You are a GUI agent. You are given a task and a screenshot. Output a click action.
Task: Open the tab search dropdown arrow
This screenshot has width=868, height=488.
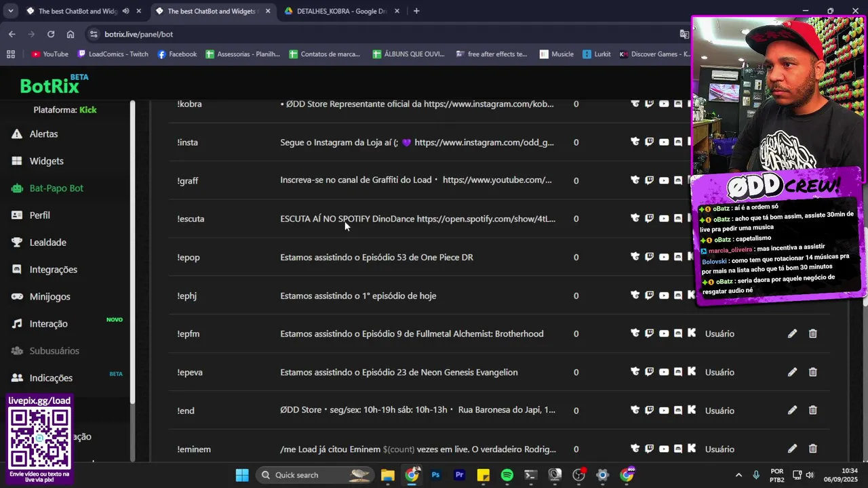point(10,11)
